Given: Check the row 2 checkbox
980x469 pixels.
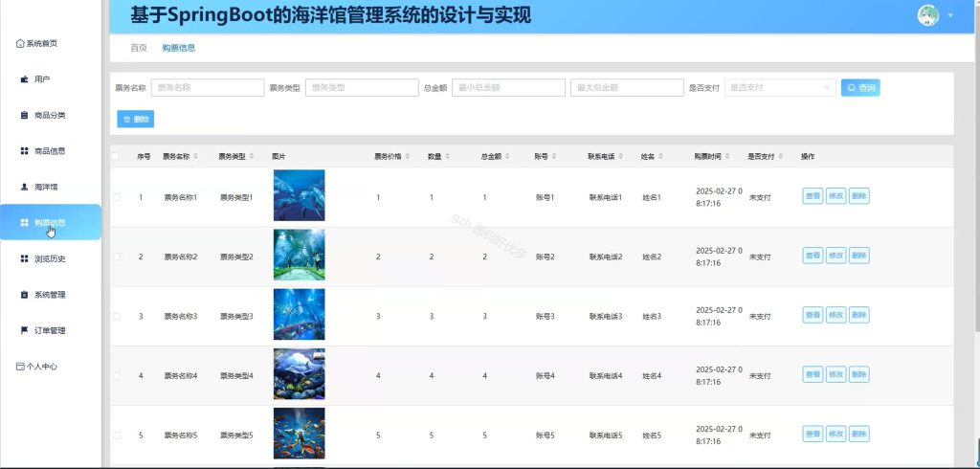Looking at the screenshot, I should (x=116, y=257).
